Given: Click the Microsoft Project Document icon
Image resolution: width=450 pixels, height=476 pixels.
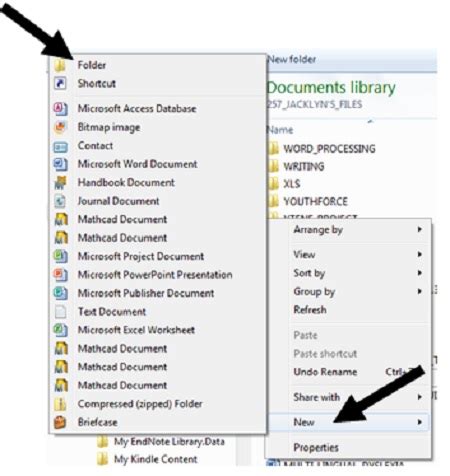Looking at the screenshot, I should point(60,256).
